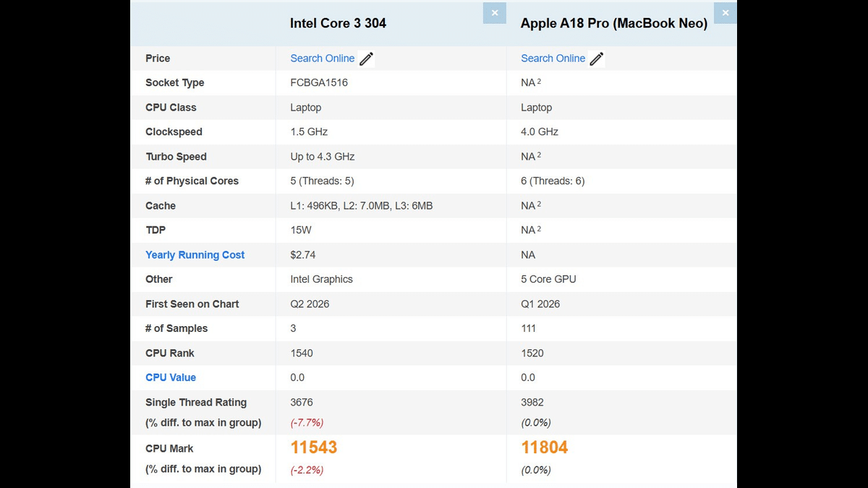Open Search Online link for Intel Core 3 304
This screenshot has height=488, width=868.
coord(323,59)
